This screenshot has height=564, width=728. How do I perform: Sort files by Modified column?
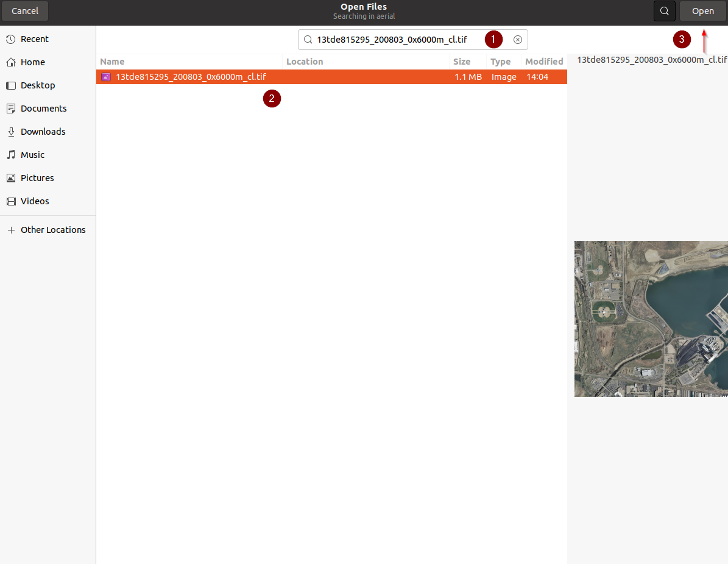click(x=543, y=62)
